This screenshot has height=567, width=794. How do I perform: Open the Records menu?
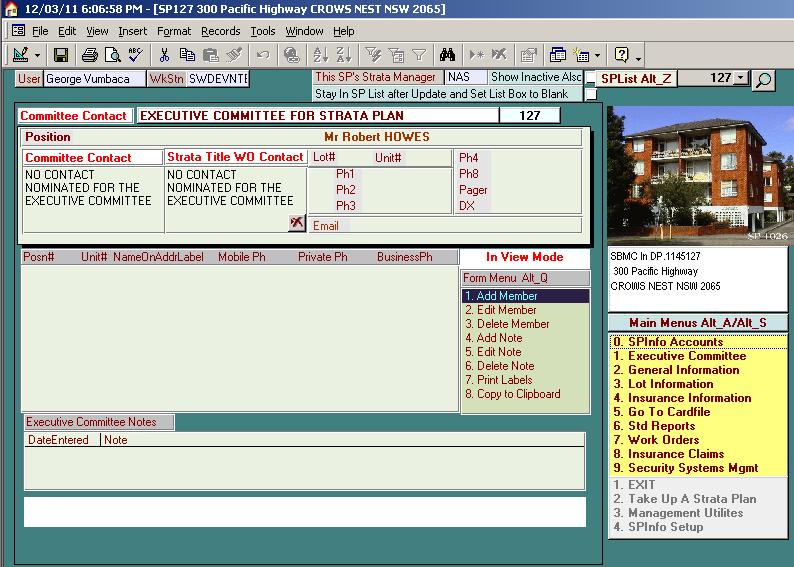pyautogui.click(x=220, y=31)
